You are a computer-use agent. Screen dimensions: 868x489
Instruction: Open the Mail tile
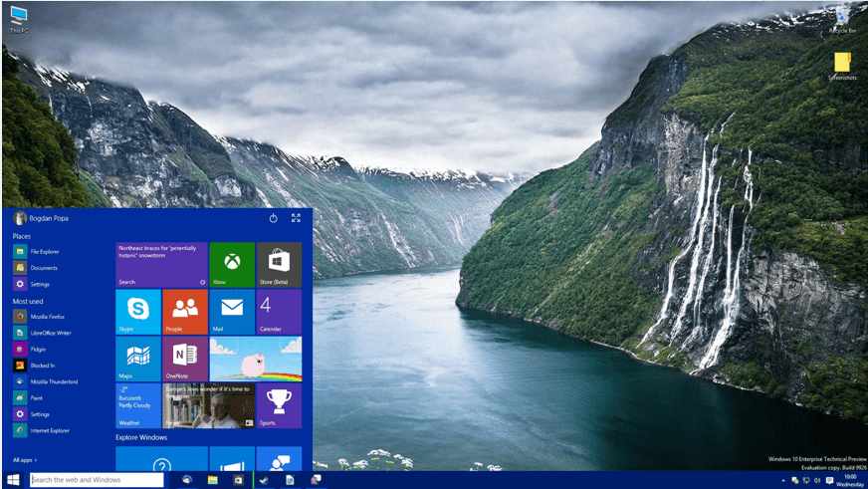click(232, 312)
